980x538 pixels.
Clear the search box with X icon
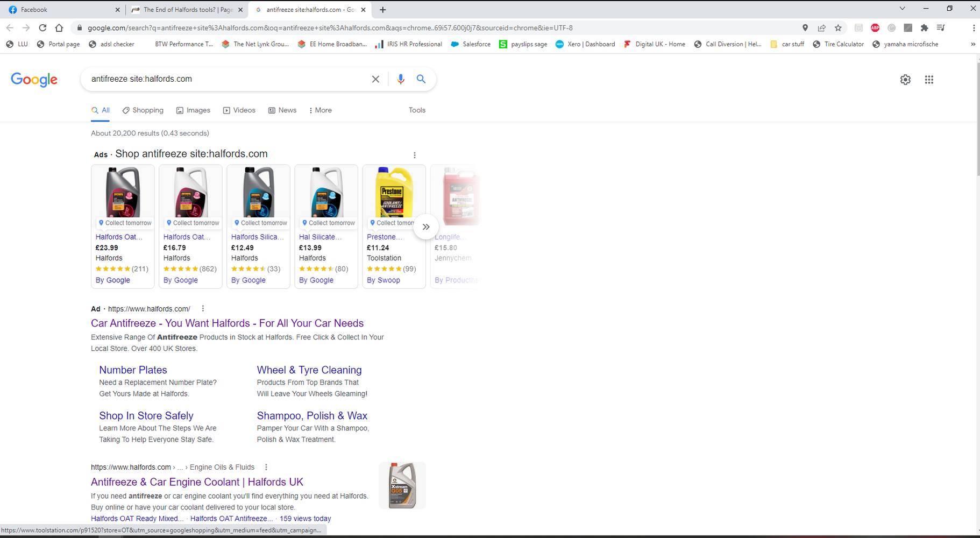pos(375,79)
